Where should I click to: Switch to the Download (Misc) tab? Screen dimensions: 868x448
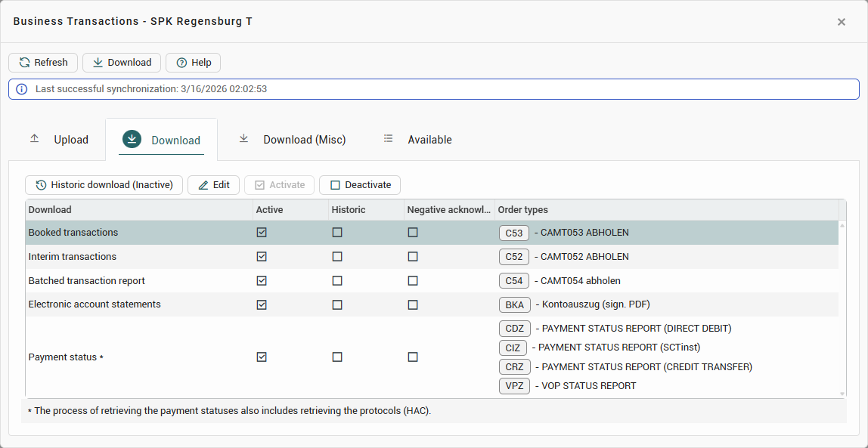[304, 140]
